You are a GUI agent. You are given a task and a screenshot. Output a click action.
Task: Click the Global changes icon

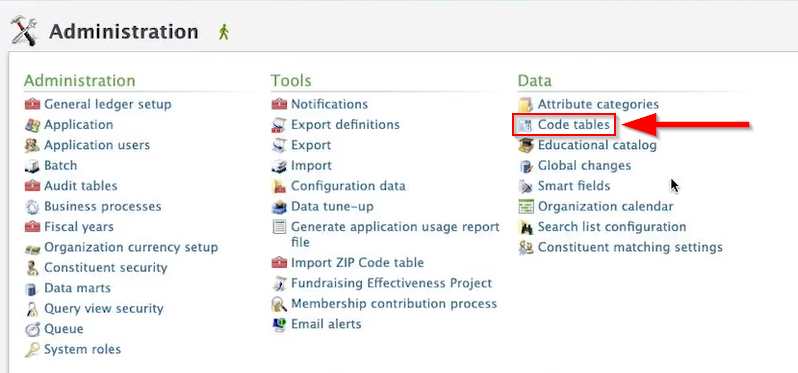526,166
